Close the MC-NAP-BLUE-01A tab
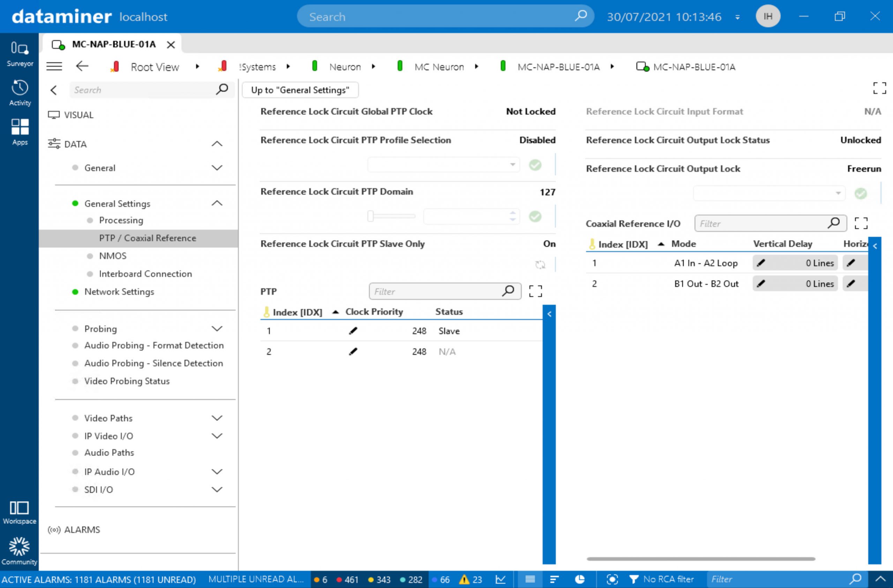893x588 pixels. [x=171, y=45]
